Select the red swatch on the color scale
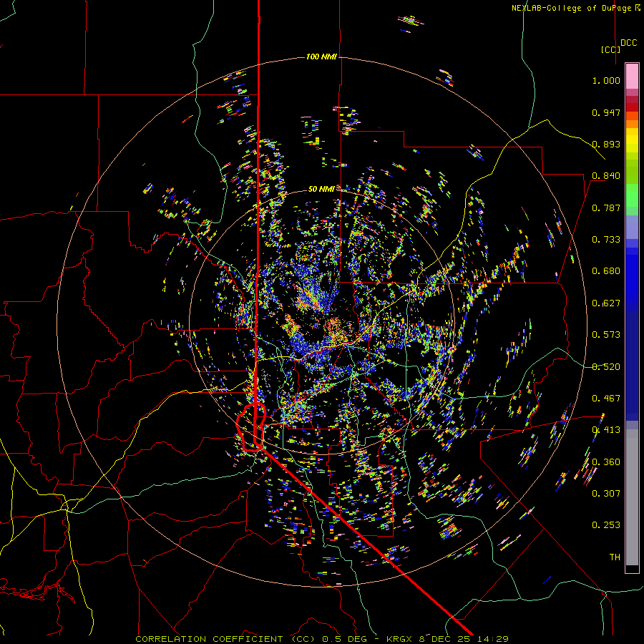This screenshot has height=644, width=644. [632, 107]
